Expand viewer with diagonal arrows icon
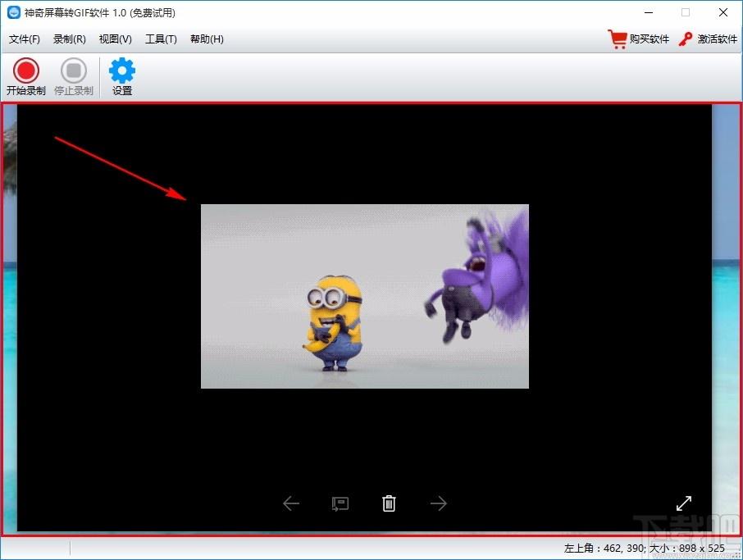The height and width of the screenshot is (560, 743). (683, 503)
